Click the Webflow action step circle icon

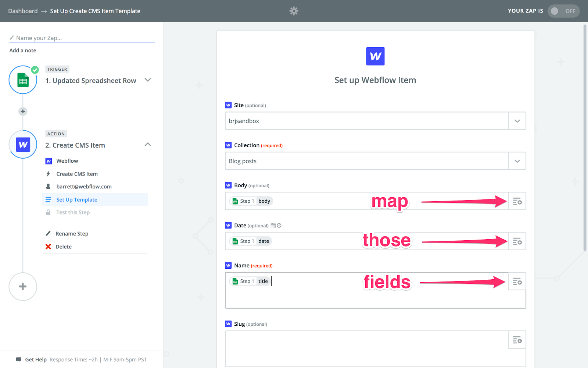click(23, 144)
